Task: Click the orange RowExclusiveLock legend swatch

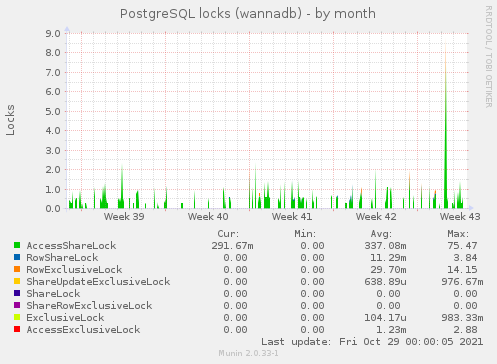Action: click(17, 269)
